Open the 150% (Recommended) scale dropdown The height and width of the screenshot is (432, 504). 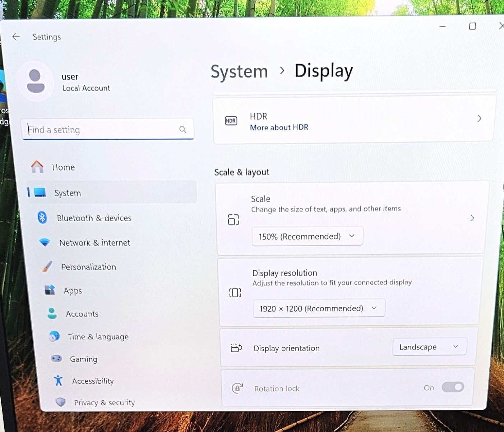308,236
